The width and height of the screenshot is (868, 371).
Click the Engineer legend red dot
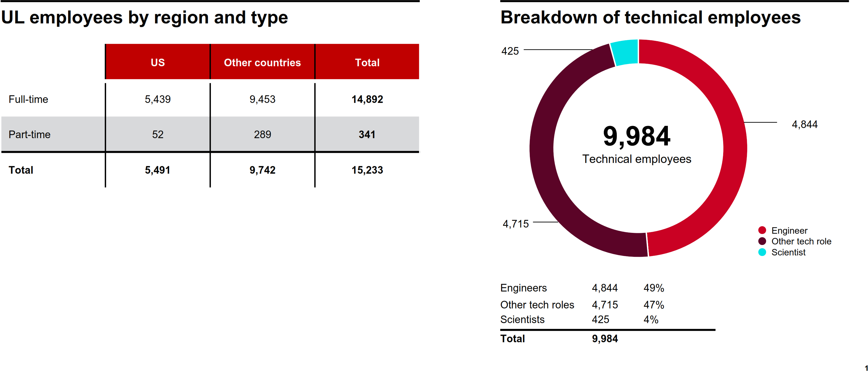click(762, 230)
